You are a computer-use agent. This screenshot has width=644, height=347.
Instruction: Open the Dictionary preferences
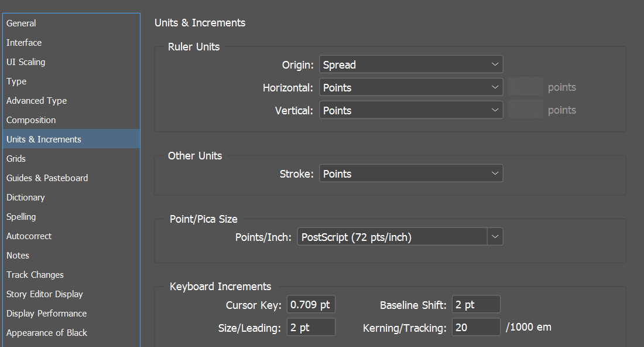pos(25,198)
